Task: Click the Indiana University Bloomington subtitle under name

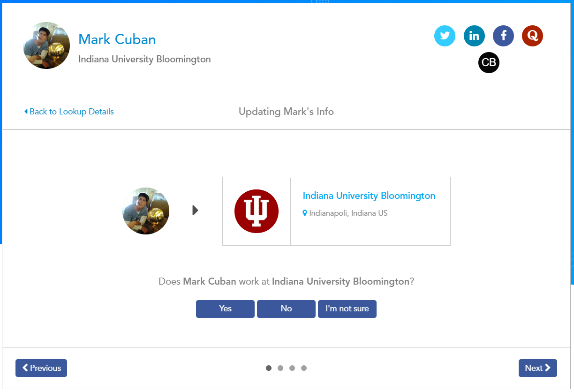Action: tap(144, 60)
